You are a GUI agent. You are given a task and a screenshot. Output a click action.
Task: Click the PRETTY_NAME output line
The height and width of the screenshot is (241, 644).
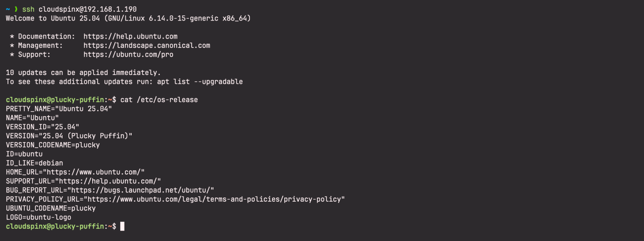(59, 109)
